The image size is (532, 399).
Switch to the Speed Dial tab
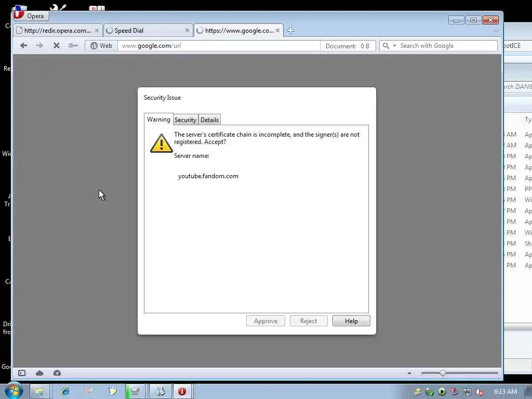pos(148,31)
